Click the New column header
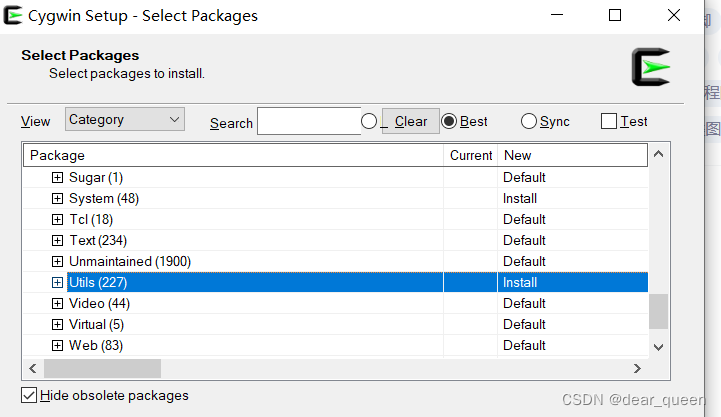The image size is (721, 417). 572,155
